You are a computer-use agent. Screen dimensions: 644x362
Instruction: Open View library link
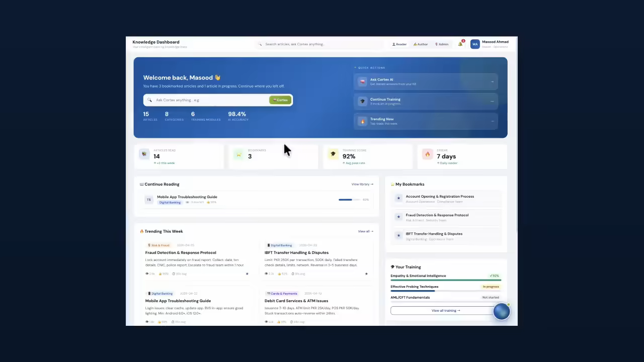coord(362,185)
